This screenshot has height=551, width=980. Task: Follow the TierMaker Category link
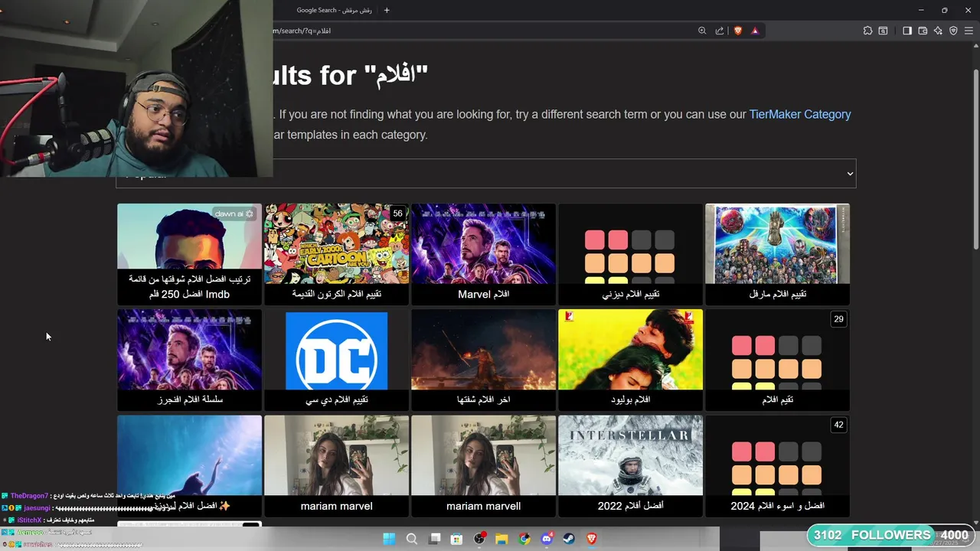pos(800,114)
